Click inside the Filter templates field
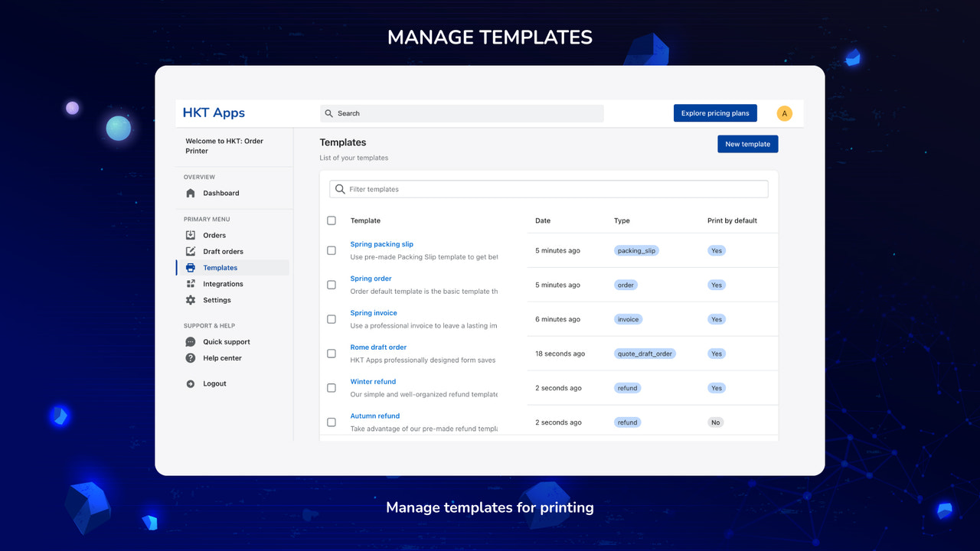 (x=548, y=188)
